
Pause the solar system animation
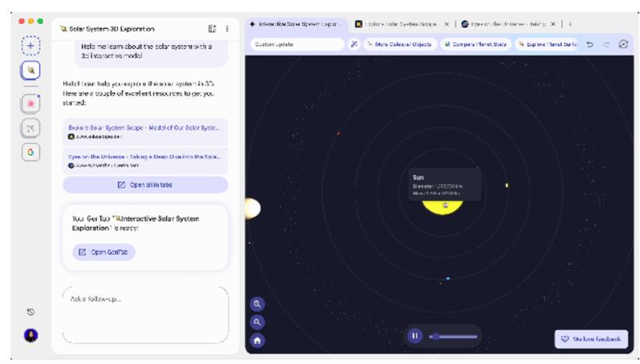[414, 336]
